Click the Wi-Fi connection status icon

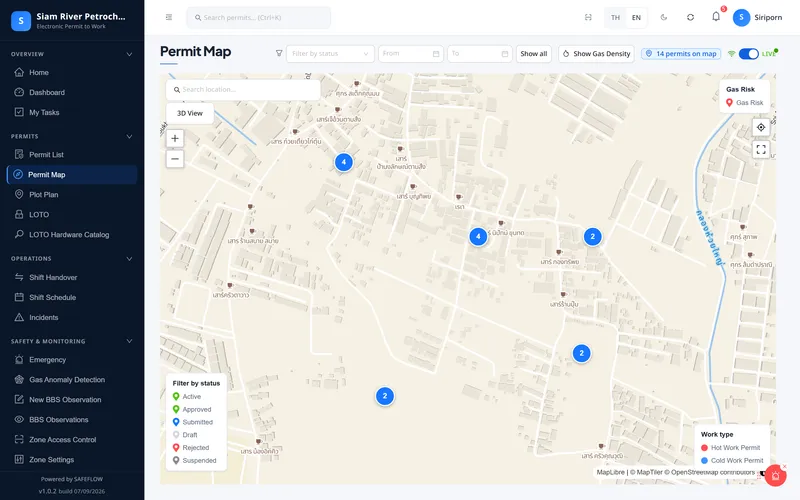(731, 54)
